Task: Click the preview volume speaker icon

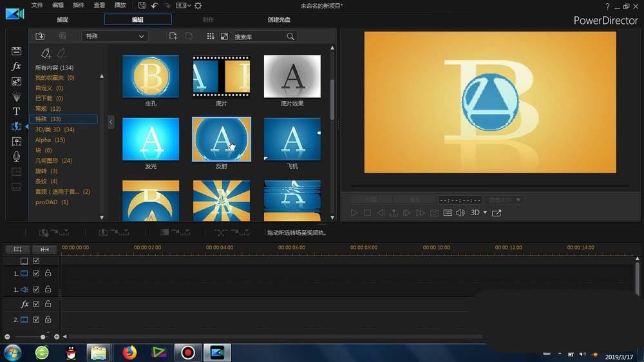Action: 460,213
